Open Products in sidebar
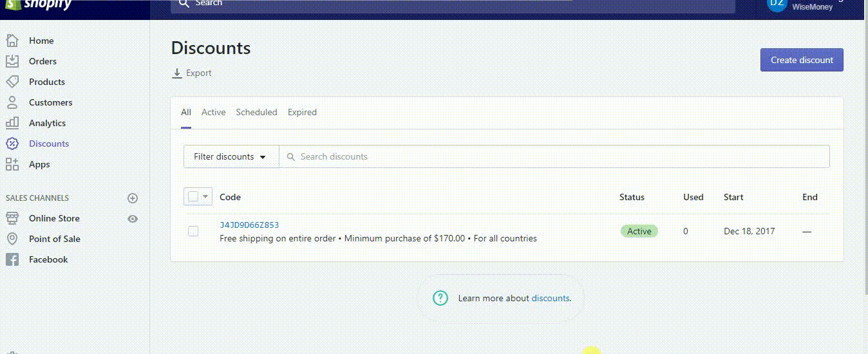Viewport: 868px width, 354px height. 47,82
